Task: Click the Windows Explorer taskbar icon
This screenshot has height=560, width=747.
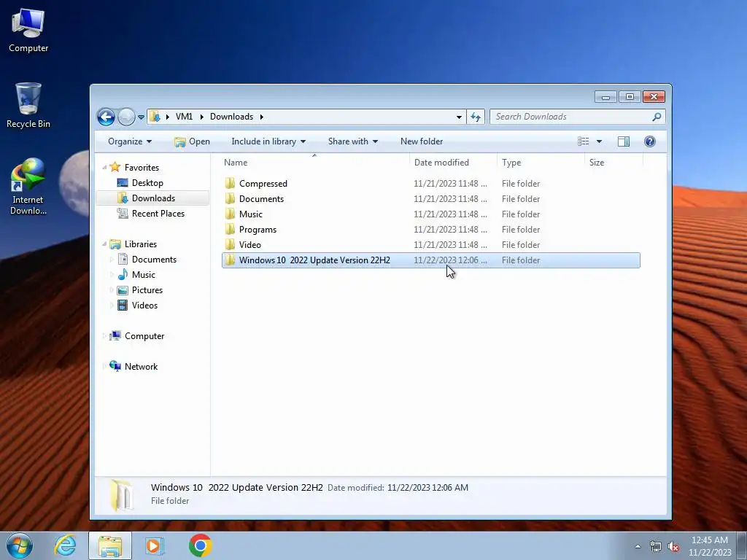Action: [x=110, y=545]
